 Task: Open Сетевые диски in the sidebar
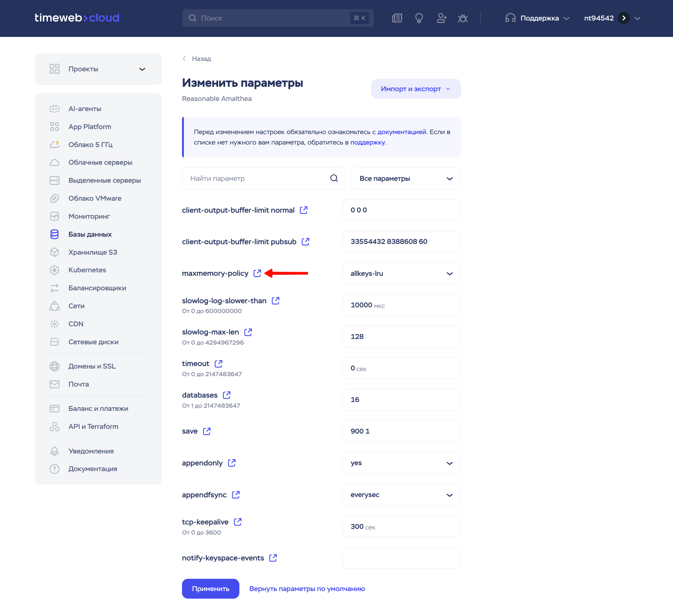(93, 342)
